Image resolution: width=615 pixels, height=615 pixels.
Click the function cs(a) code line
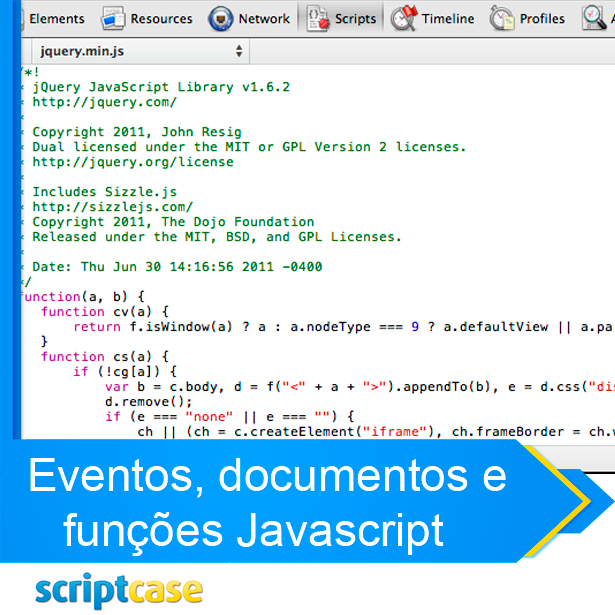click(105, 357)
